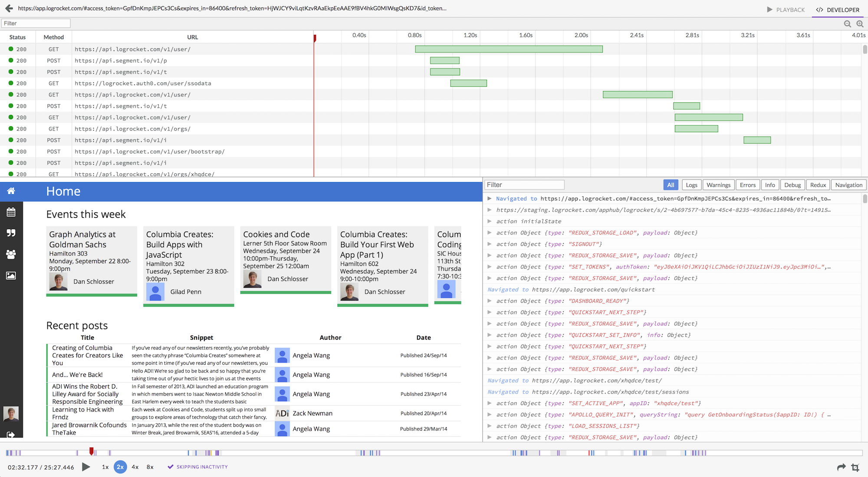Click the console panel scrollbar
868x477 pixels.
tap(865, 199)
